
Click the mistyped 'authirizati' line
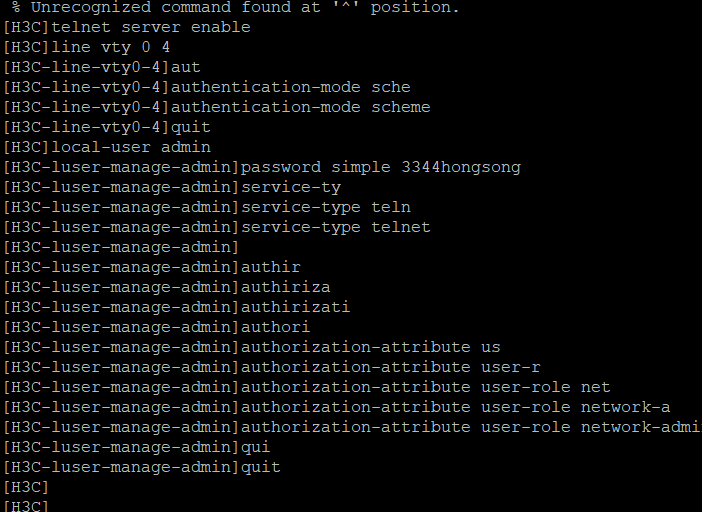point(295,307)
